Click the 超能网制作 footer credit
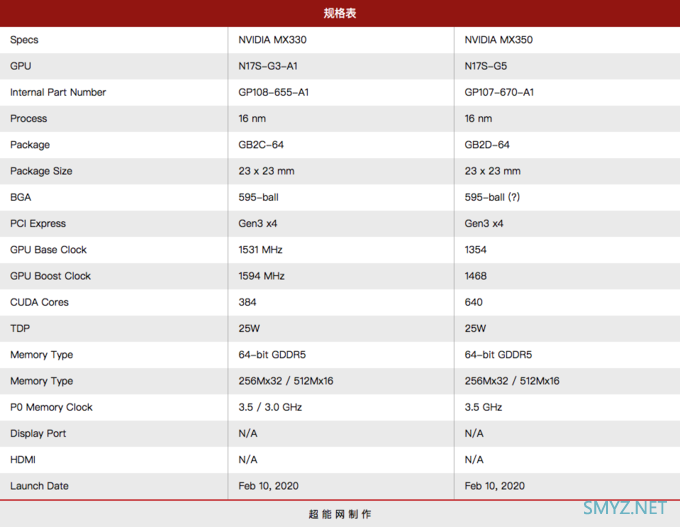The width and height of the screenshot is (680, 527). click(340, 514)
